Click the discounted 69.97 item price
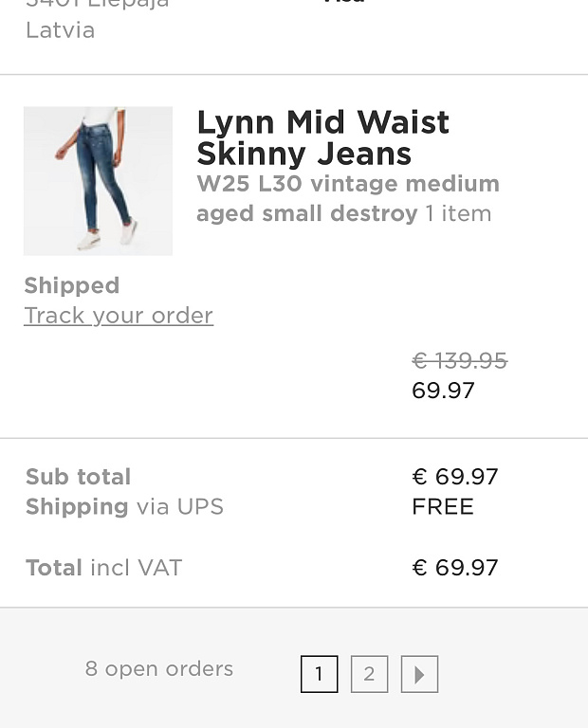588x728 pixels. (x=443, y=391)
